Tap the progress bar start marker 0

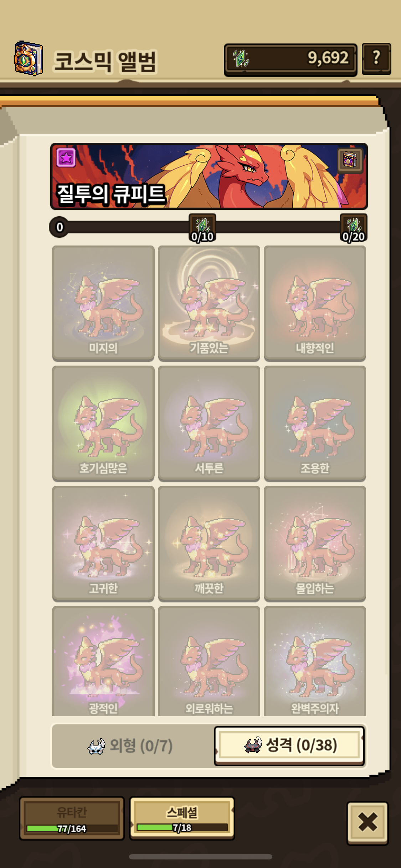coord(59,227)
